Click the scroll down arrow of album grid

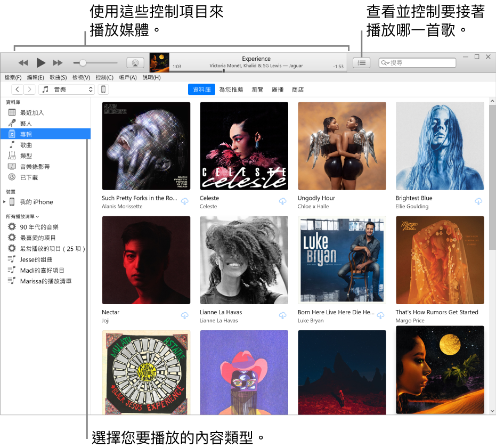(492, 411)
